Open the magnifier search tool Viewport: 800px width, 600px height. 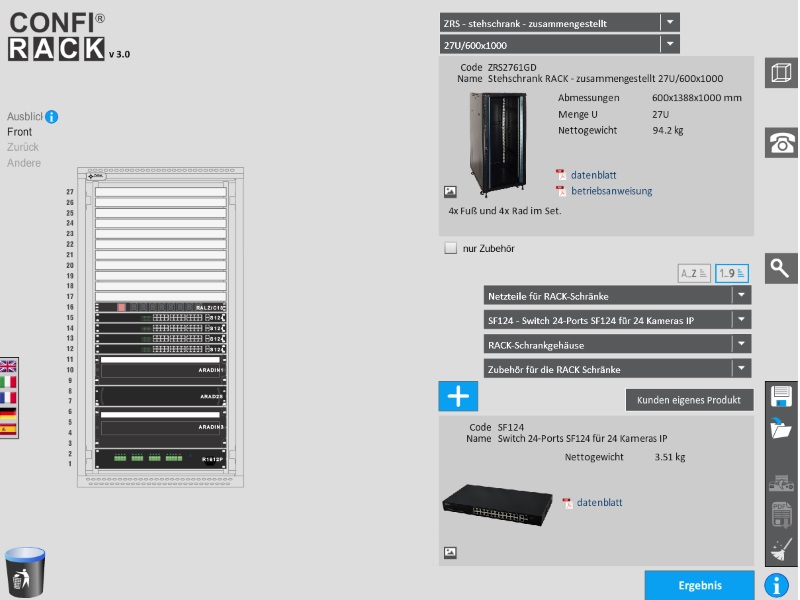coord(781,268)
